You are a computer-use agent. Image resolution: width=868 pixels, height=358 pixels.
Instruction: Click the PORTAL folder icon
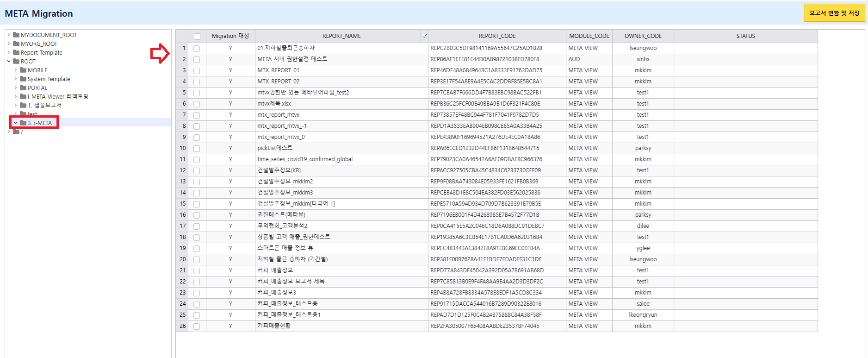pyautogui.click(x=23, y=88)
